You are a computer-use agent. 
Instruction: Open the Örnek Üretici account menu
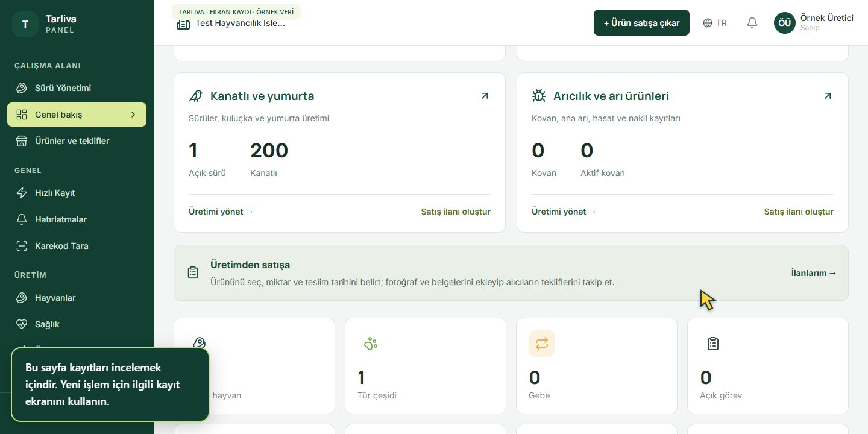814,23
